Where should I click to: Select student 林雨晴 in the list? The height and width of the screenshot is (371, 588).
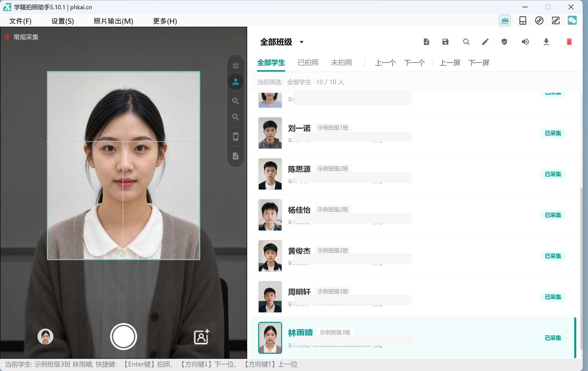point(413,338)
